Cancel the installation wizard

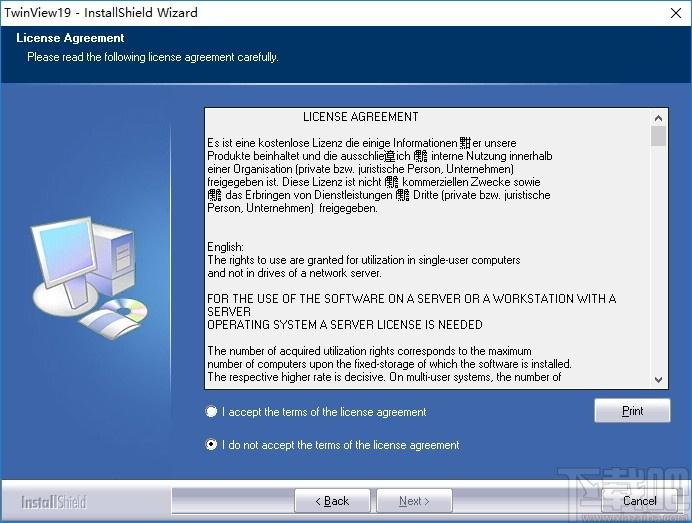[x=639, y=501]
